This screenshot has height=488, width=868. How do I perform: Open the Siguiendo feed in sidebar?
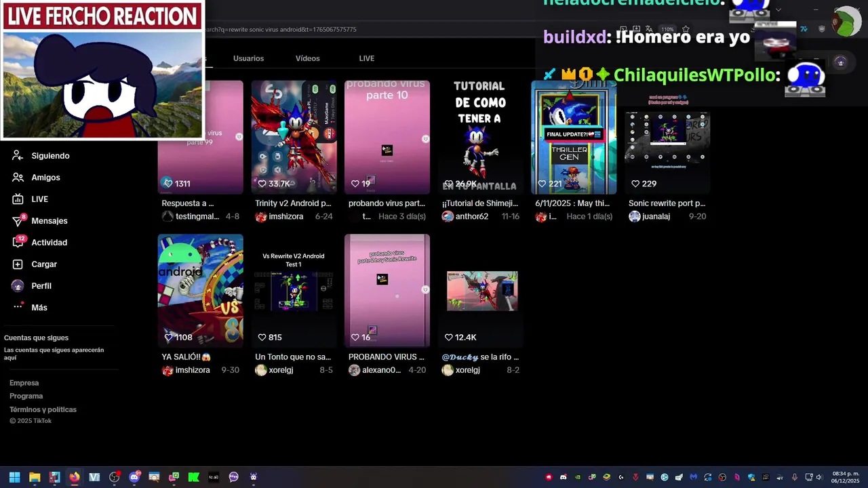click(41, 156)
